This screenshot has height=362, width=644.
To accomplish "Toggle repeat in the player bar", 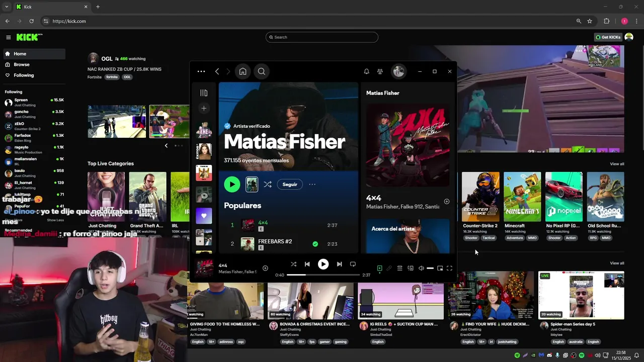I will 353,264.
